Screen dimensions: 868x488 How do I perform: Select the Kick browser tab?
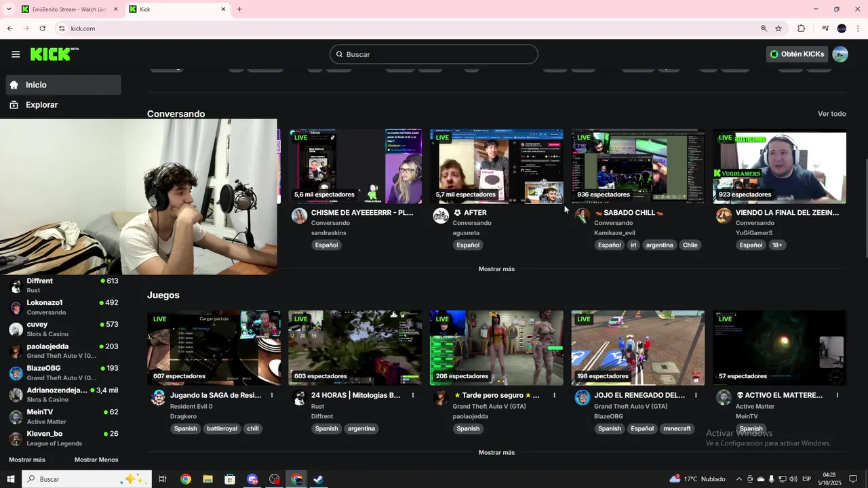176,9
